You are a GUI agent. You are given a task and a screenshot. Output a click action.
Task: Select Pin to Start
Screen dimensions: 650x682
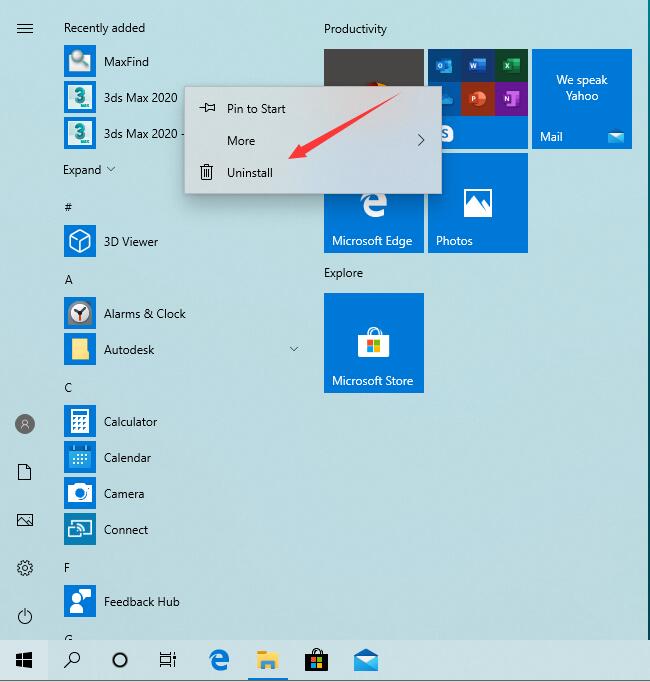313,108
